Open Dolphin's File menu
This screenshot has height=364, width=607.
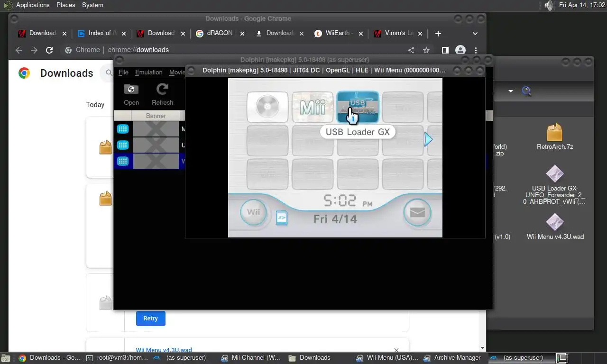coord(123,72)
